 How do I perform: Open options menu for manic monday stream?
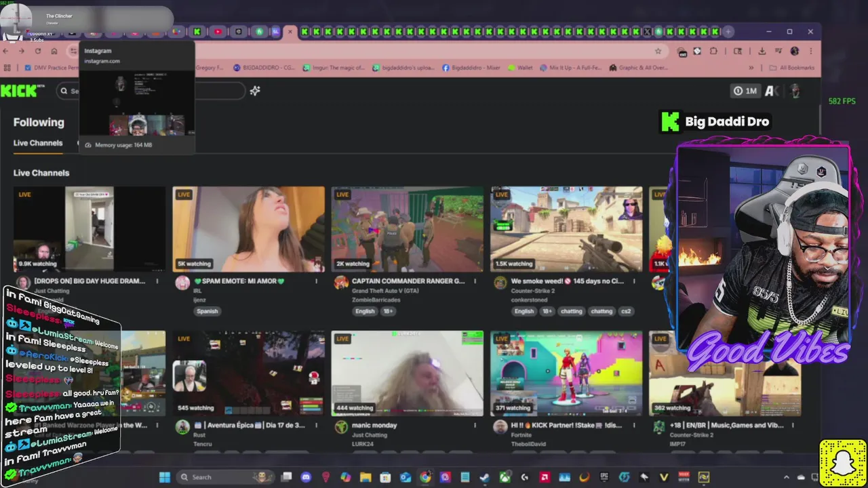click(x=475, y=426)
